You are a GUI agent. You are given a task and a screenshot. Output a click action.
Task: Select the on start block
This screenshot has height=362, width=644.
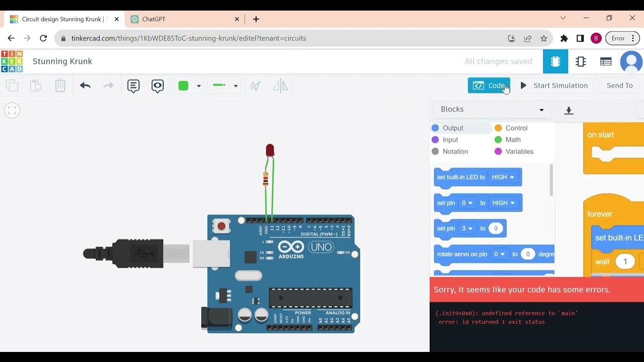(600, 135)
